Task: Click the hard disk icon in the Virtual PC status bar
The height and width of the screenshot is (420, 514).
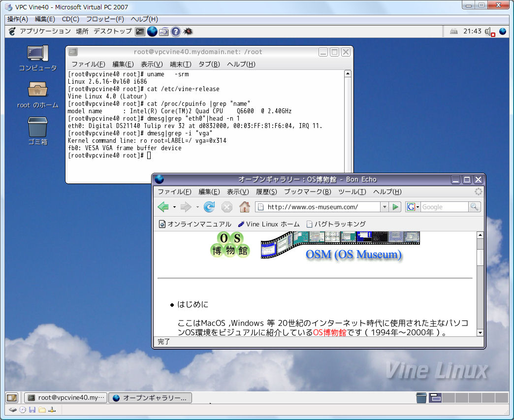Action: [12, 410]
